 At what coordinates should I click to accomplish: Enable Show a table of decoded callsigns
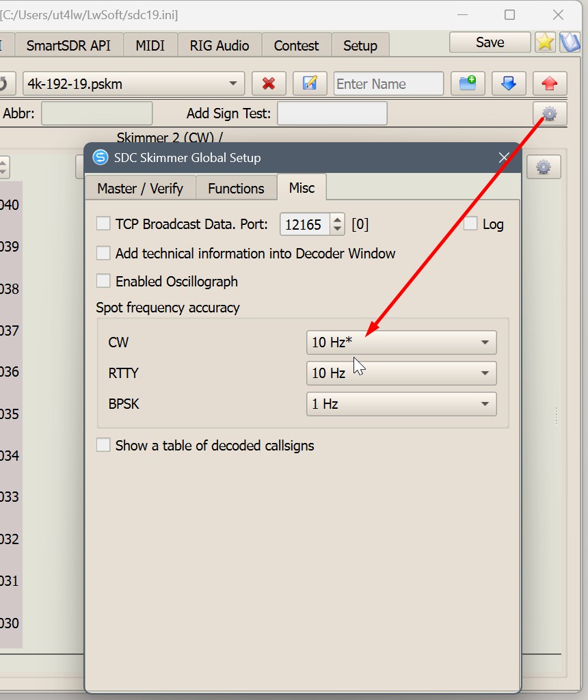pyautogui.click(x=103, y=446)
